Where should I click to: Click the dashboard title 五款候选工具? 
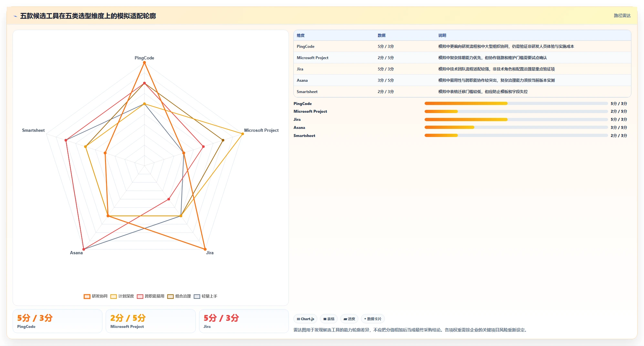point(88,16)
